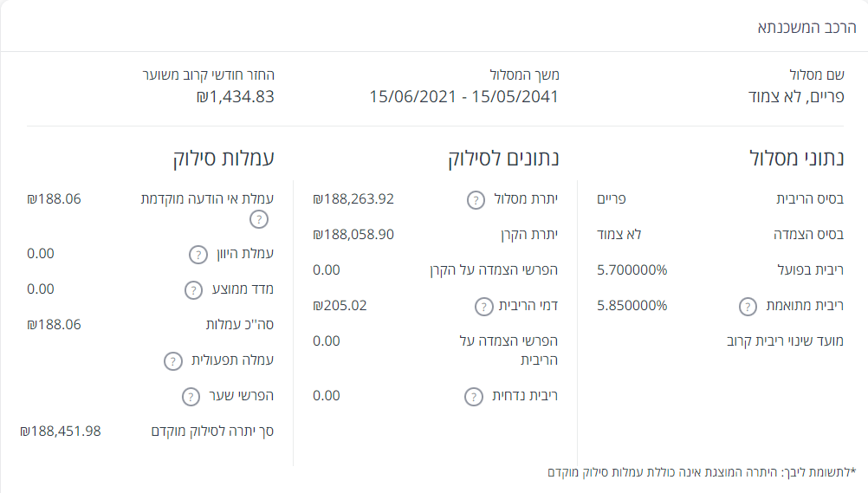Screen dimensions: 868x493
Task: Open help tooltip for עמלה תפעולית
Action: click(x=173, y=361)
